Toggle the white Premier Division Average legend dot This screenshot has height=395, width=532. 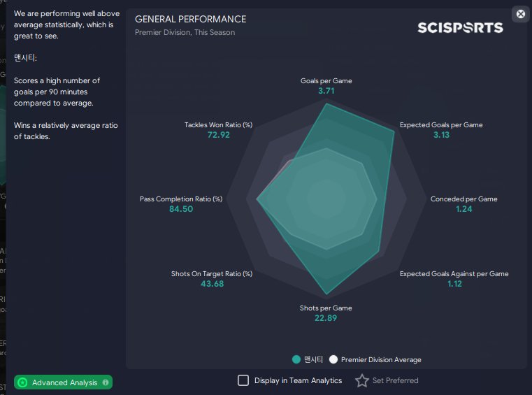pyautogui.click(x=333, y=359)
